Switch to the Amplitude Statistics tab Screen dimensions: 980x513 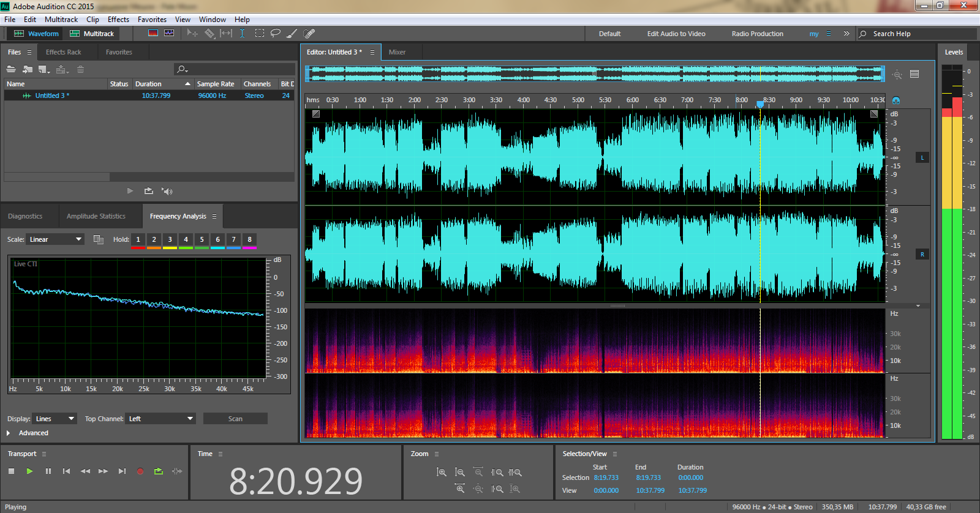(x=96, y=216)
